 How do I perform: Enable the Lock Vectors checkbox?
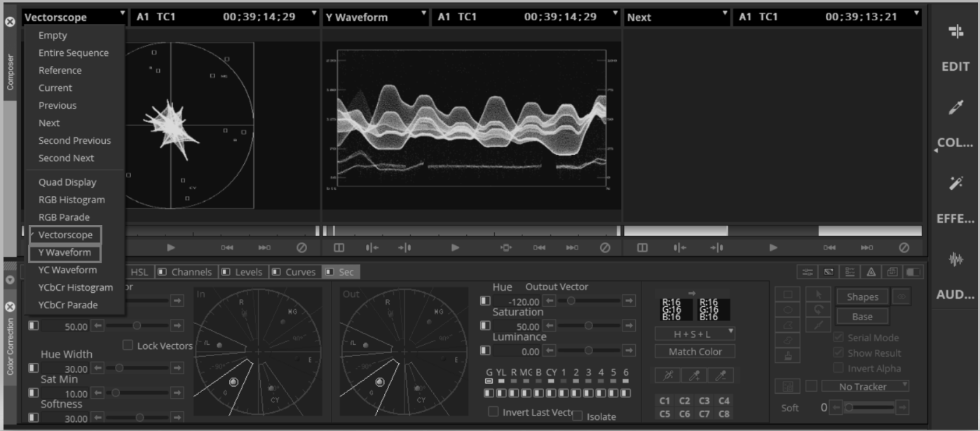click(x=128, y=345)
